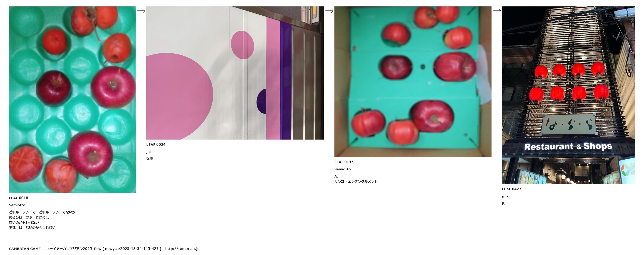Click the arrow after the train image
This screenshot has width=644, height=255.
click(x=329, y=11)
